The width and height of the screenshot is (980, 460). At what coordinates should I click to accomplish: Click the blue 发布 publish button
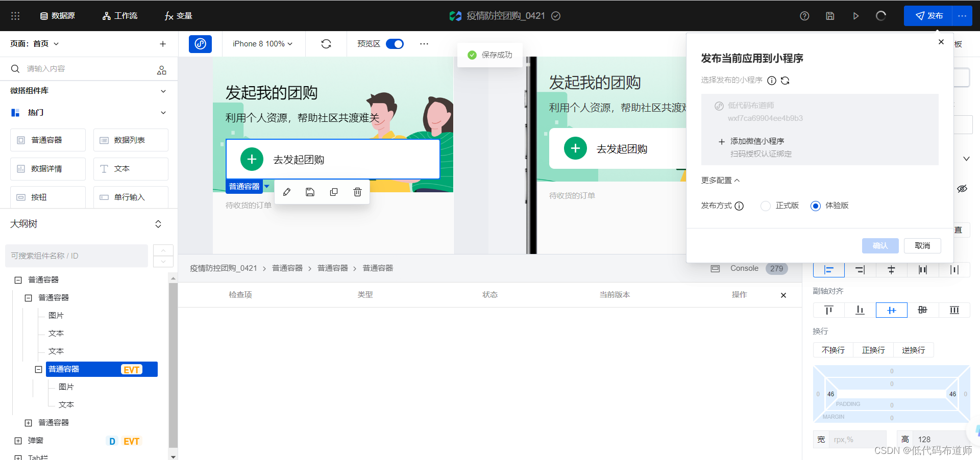point(928,16)
